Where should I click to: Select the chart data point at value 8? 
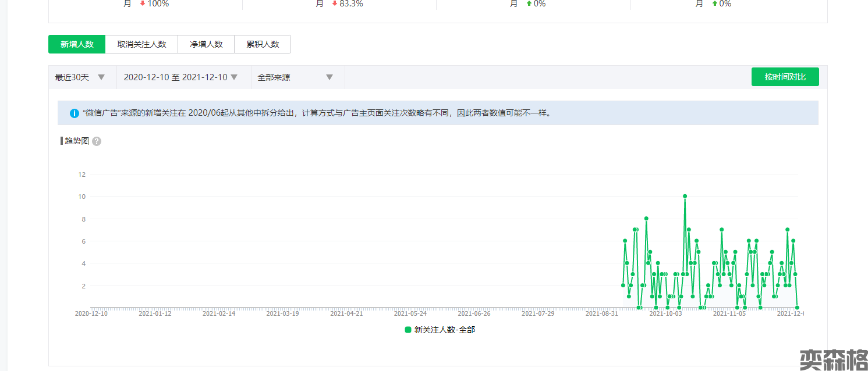(646, 219)
